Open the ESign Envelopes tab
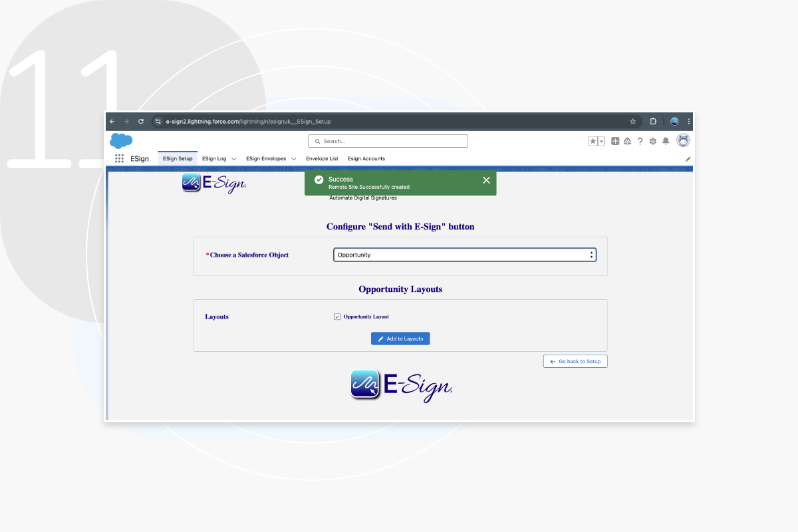 [266, 159]
